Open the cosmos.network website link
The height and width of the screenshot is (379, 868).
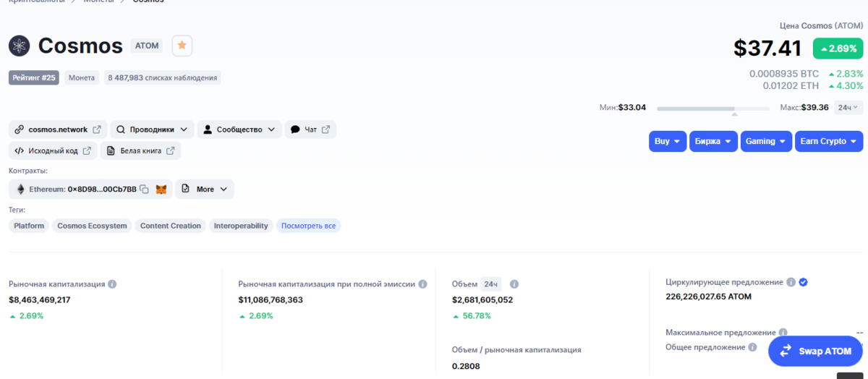click(58, 130)
